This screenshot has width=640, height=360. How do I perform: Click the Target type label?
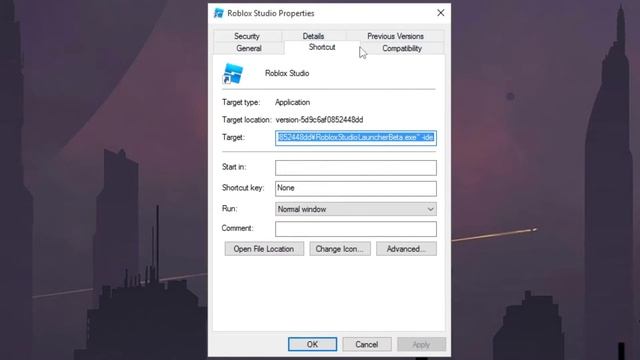point(241,102)
